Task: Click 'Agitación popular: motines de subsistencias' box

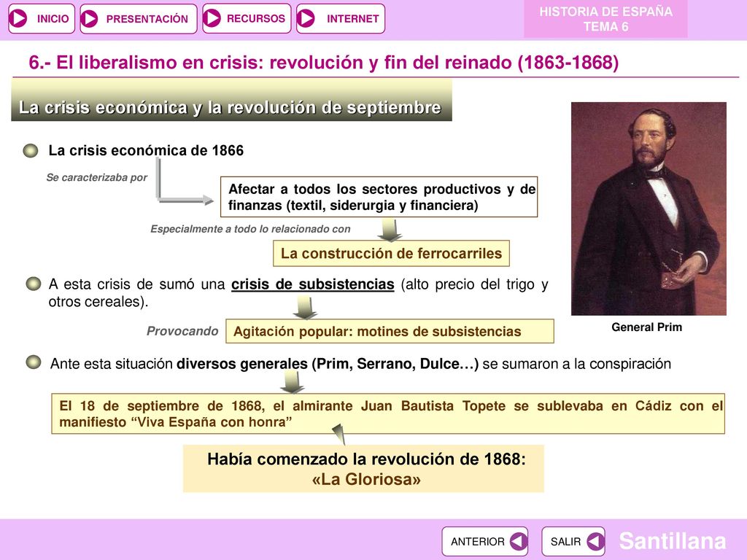Action: coord(390,331)
